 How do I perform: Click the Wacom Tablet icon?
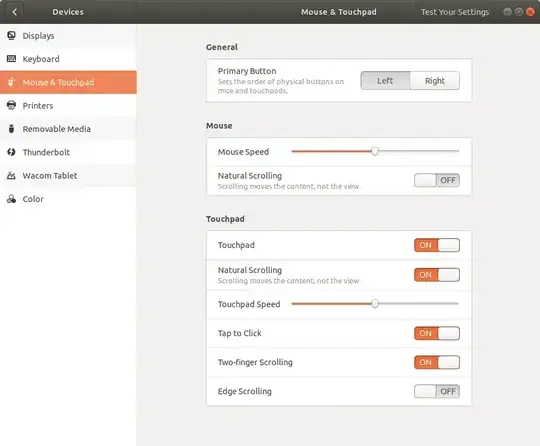[x=11, y=175]
